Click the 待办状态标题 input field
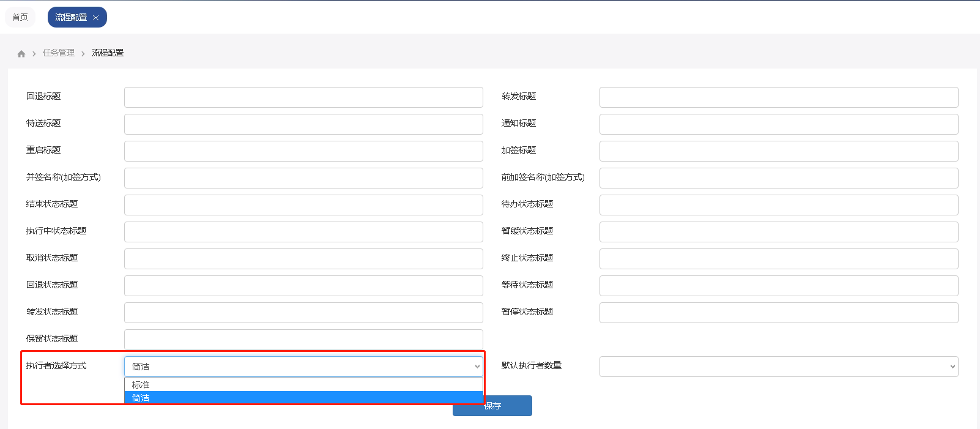Viewport: 980px width, 429px height. (778, 205)
